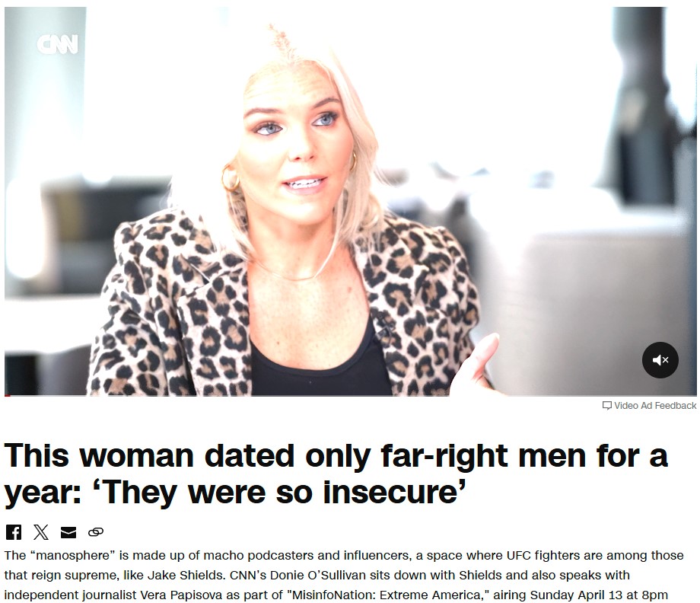Share the article on Facebook
Image resolution: width=700 pixels, height=603 pixels.
point(14,532)
